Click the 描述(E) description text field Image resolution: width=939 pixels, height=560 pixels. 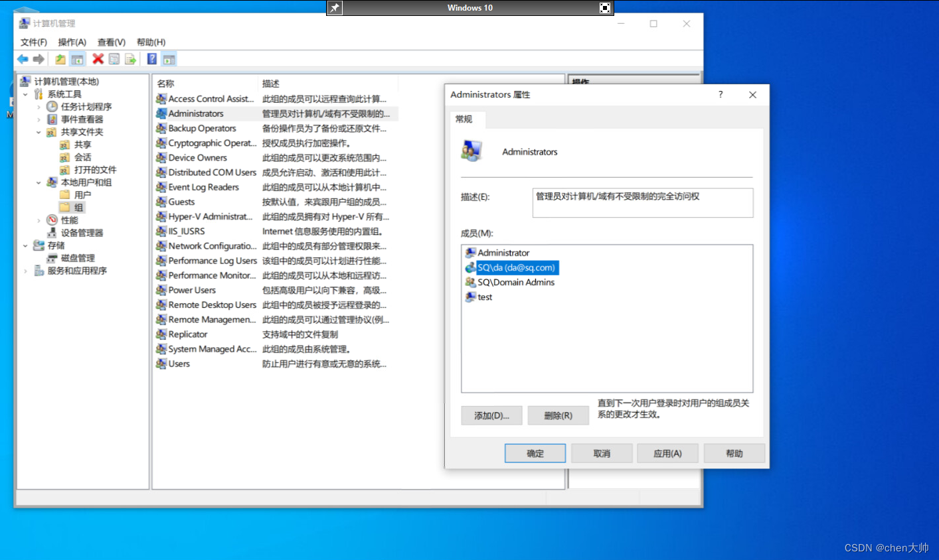(643, 203)
